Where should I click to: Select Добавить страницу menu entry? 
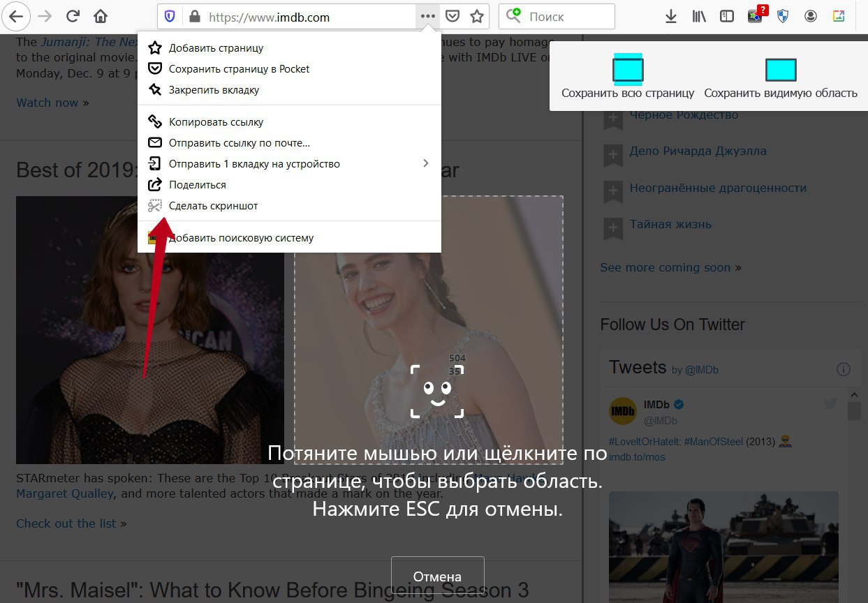(289, 48)
